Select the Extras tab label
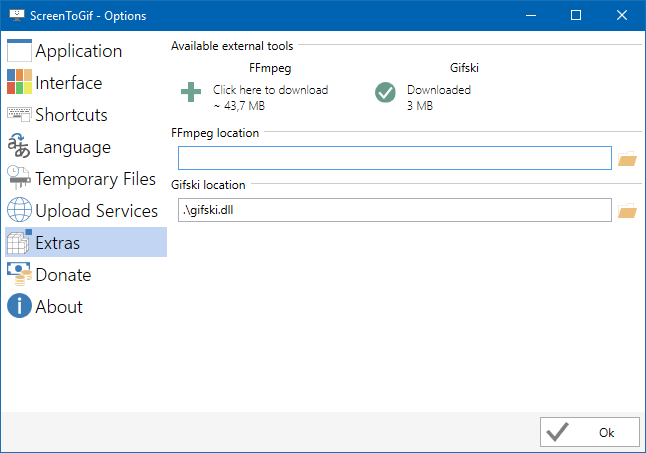 [x=58, y=243]
